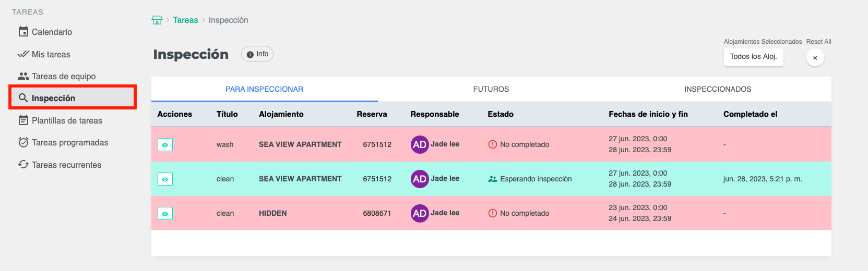Select Inspección in the sidebar menu
The height and width of the screenshot is (271, 868).
[x=53, y=98]
